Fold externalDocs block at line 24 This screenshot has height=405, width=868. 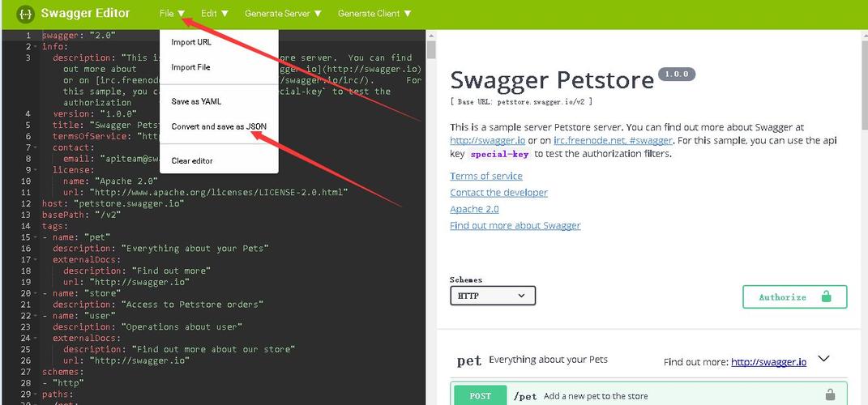(x=36, y=338)
